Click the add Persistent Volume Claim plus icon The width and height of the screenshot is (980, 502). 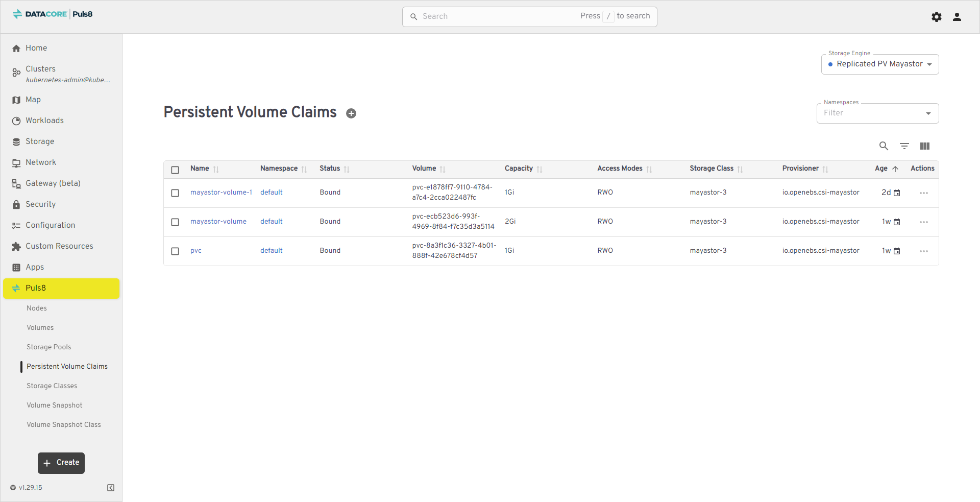(x=351, y=113)
